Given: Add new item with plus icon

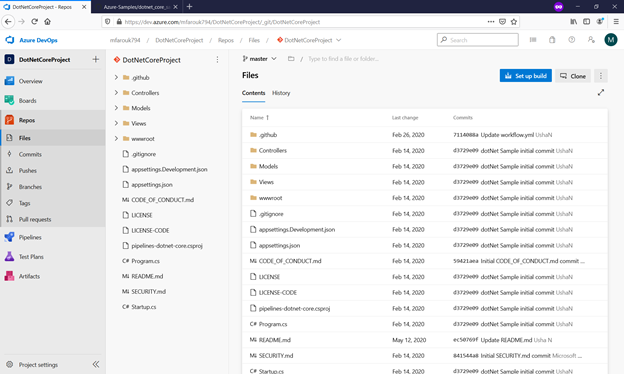Looking at the screenshot, I should pos(96,59).
